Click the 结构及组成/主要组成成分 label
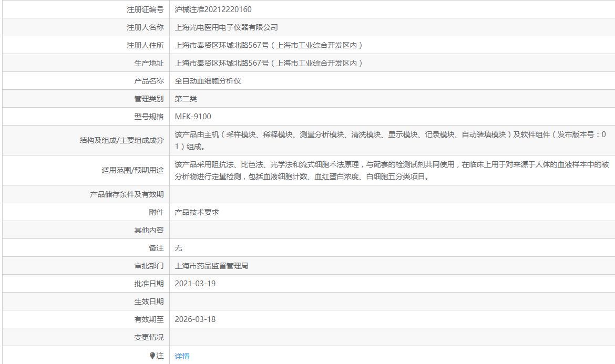Screen dimensions: 615x364 coord(121,140)
